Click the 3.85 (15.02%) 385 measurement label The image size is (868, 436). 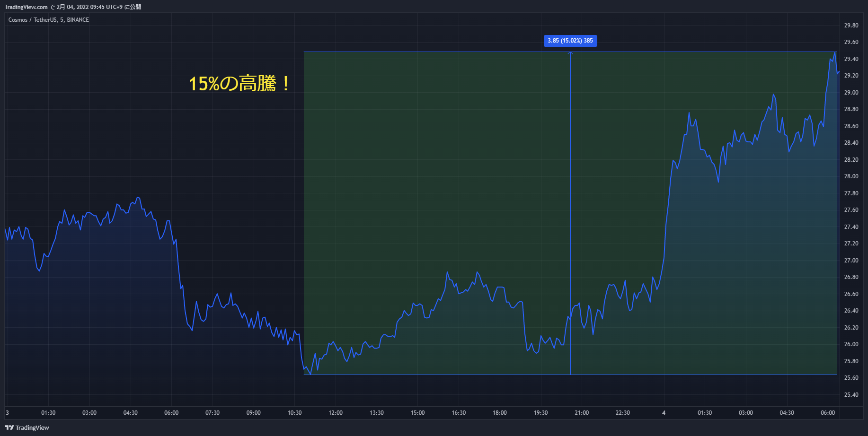coord(570,41)
